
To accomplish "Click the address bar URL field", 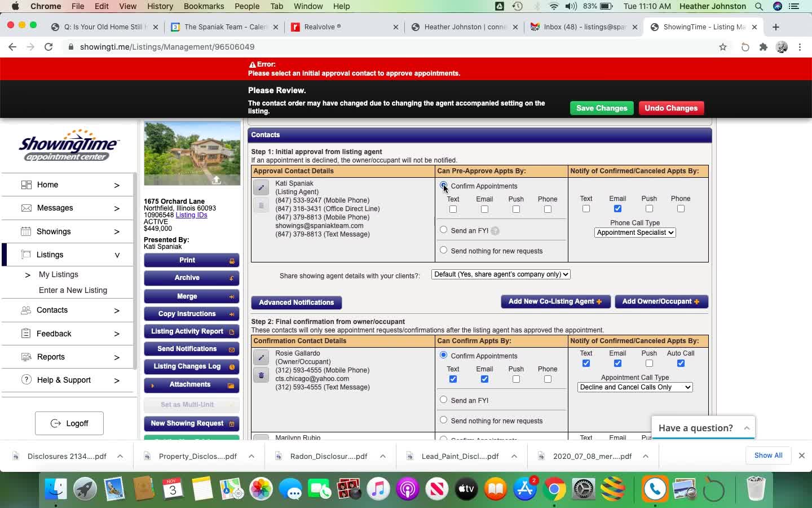I will click(x=389, y=47).
